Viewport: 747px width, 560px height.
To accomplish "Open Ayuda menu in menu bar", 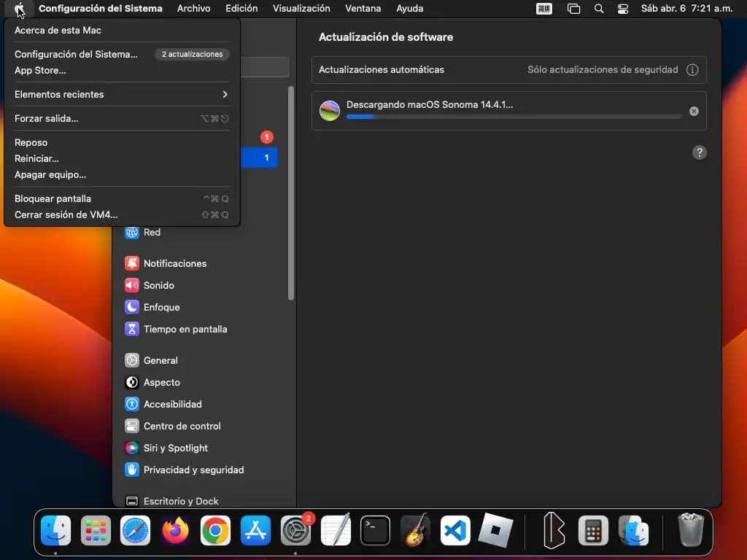I will pos(410,9).
